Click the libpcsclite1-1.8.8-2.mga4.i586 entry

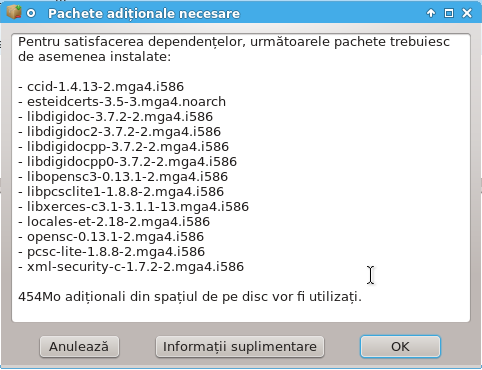click(121, 192)
